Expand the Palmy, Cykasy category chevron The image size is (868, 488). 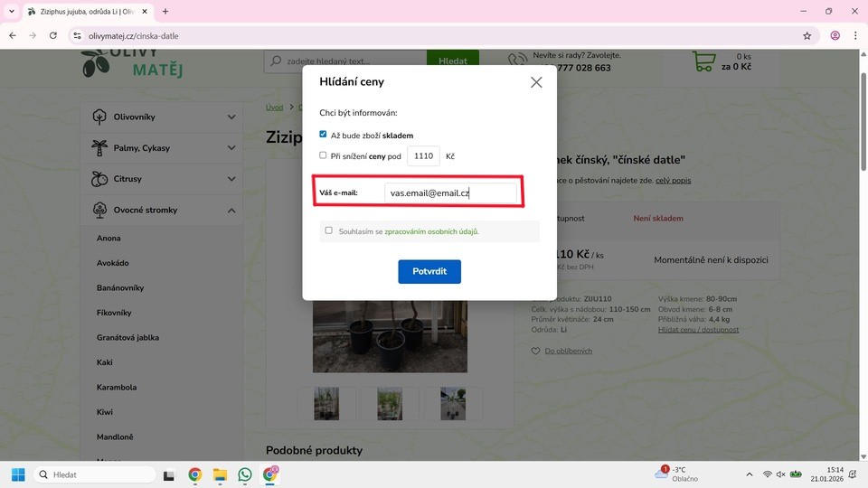[231, 148]
